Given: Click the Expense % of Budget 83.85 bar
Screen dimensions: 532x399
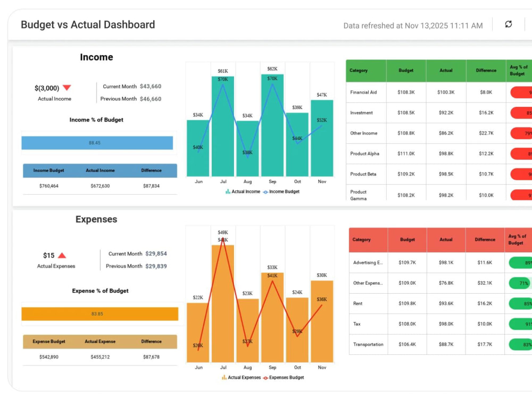Looking at the screenshot, I should point(100,314).
